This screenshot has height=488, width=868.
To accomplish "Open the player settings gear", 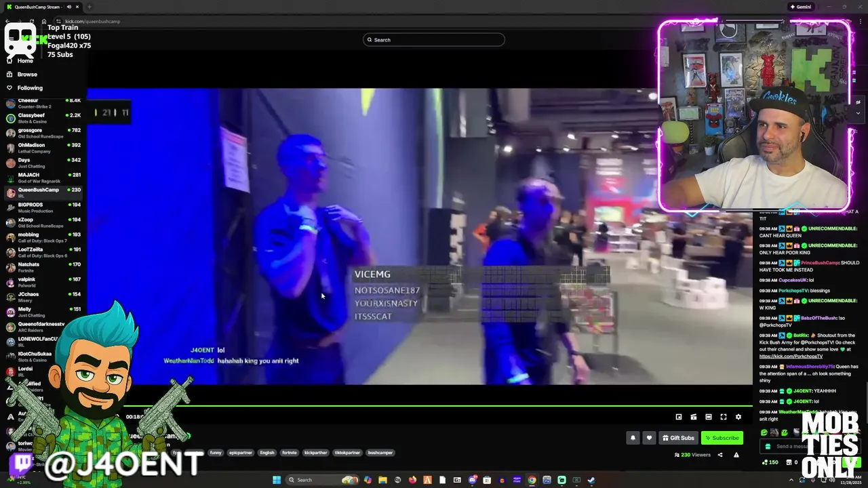I will (738, 417).
